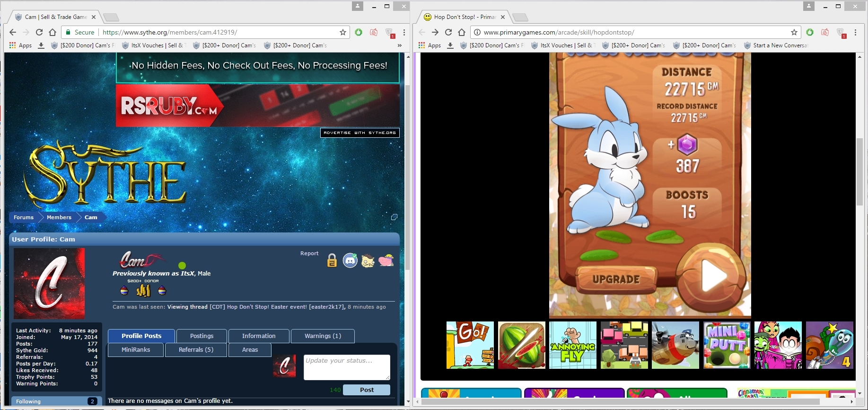Open Warnings (1) tab

pos(323,336)
